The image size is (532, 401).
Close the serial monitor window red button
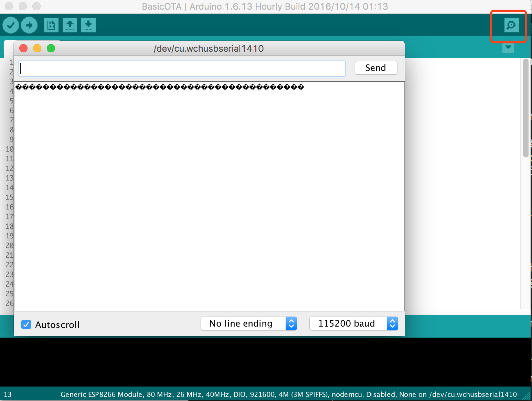[x=23, y=48]
